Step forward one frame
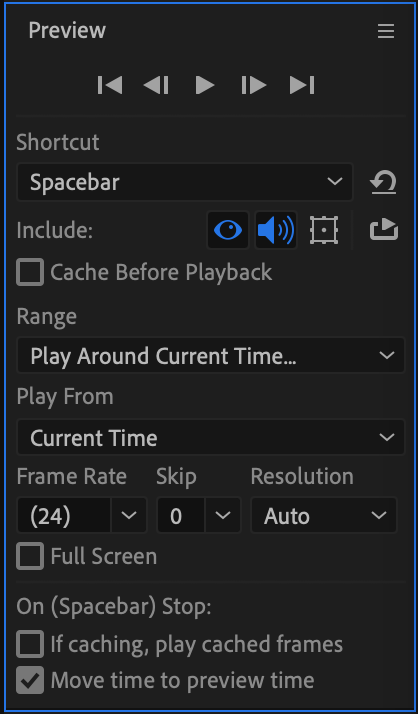418x714 pixels. pos(254,85)
